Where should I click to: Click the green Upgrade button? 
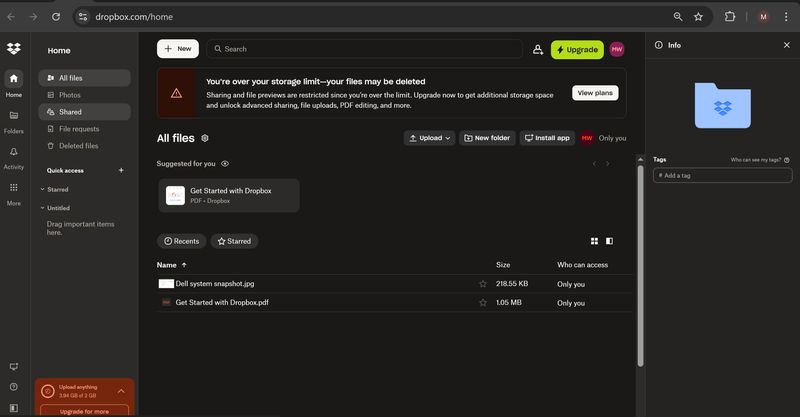[x=577, y=49]
